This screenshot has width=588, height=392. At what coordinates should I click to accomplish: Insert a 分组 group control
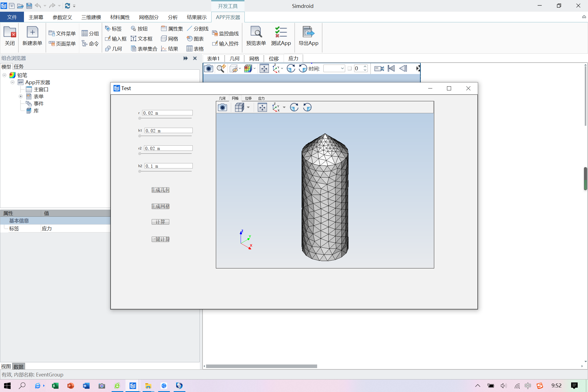click(x=90, y=33)
